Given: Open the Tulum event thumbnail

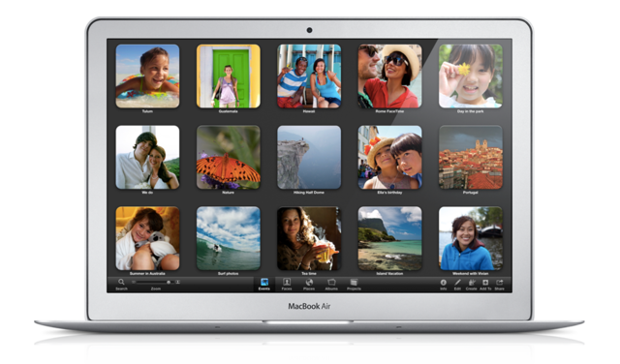Looking at the screenshot, I should pyautogui.click(x=147, y=76).
